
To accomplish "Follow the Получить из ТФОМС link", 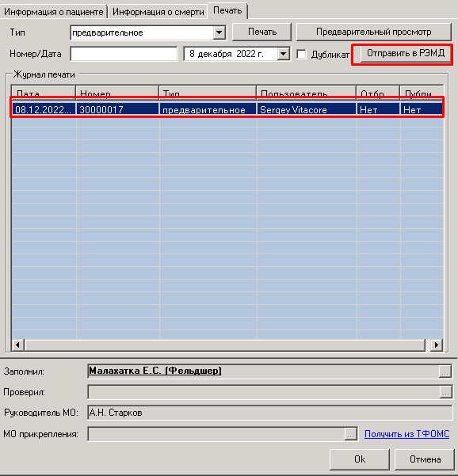I will [406, 434].
